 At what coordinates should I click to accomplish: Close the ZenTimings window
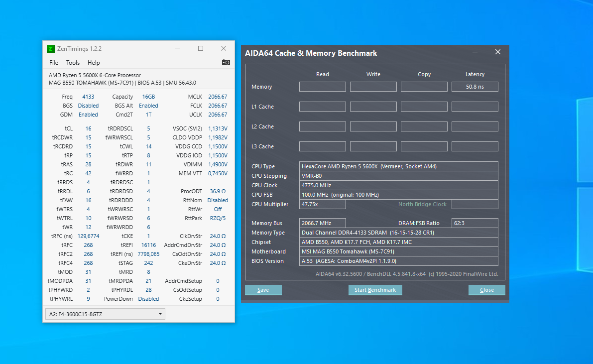click(x=224, y=48)
